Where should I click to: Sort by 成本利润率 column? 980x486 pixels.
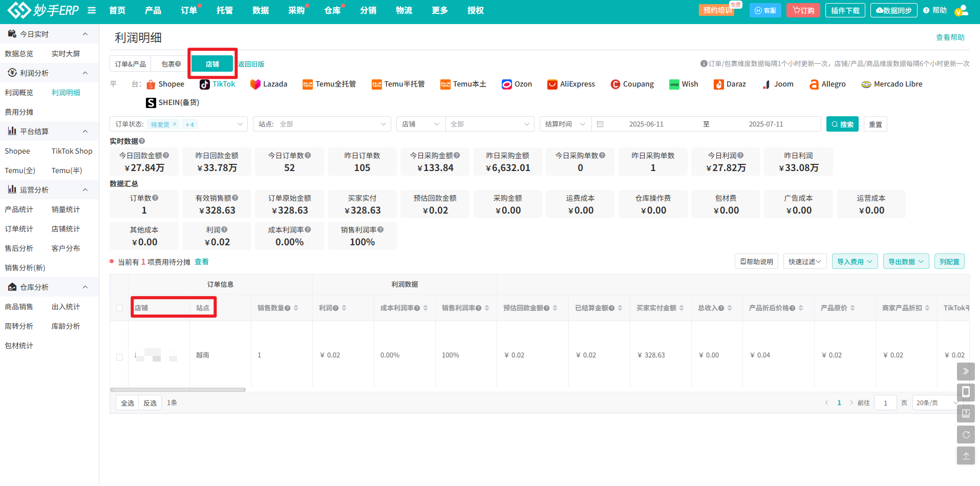coord(425,308)
